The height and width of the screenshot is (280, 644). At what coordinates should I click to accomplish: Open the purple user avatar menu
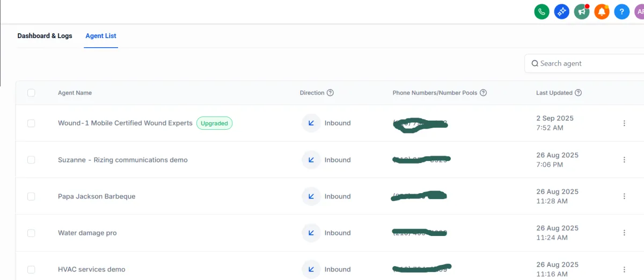[x=639, y=11]
